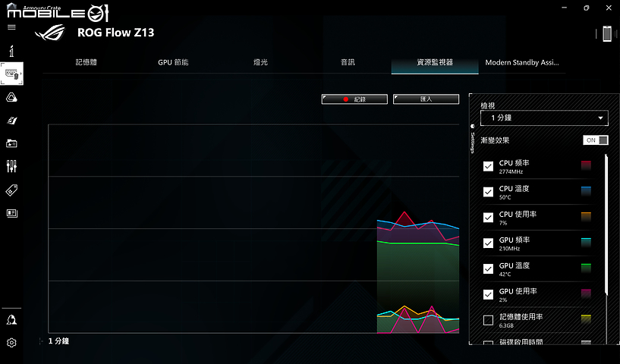Open the hamburger menu
This screenshot has width=620, height=364.
point(11,27)
